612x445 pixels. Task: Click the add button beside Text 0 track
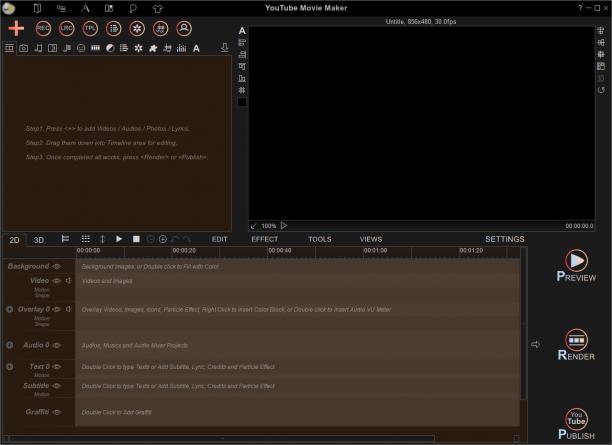[10, 367]
